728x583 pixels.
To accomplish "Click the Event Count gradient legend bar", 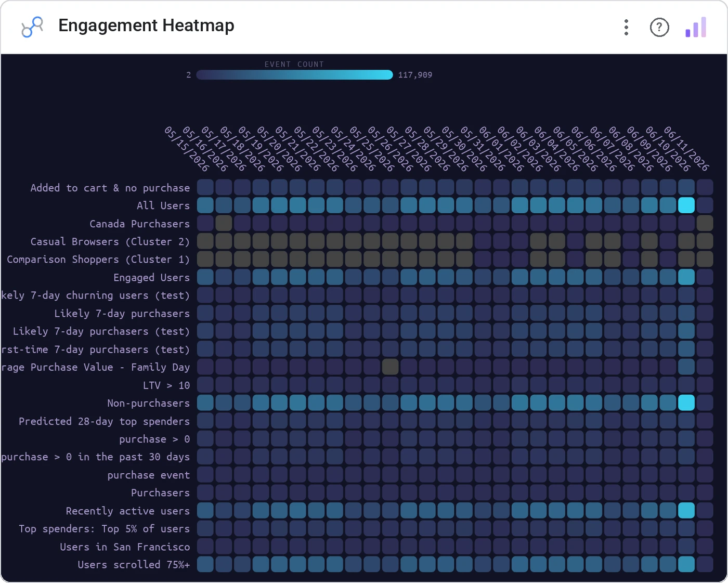I will click(x=295, y=75).
